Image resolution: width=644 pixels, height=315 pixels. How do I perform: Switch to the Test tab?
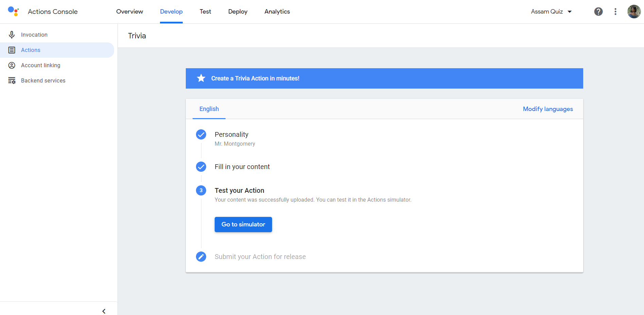pos(205,12)
